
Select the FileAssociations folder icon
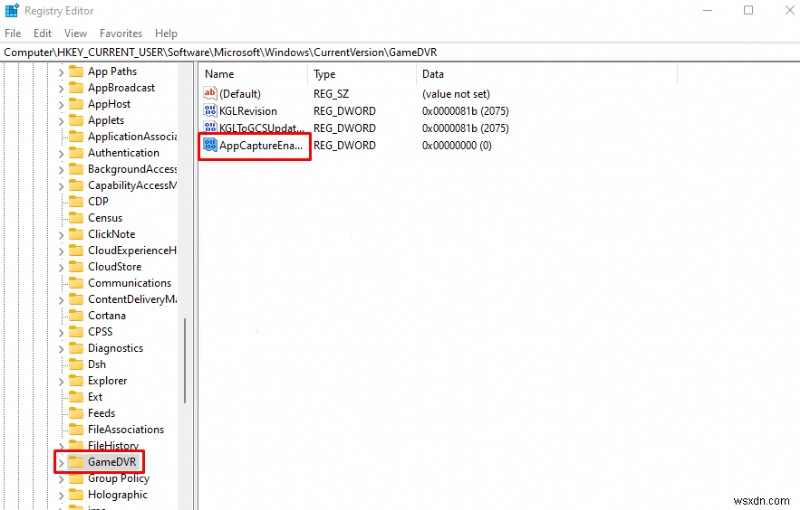coord(76,429)
